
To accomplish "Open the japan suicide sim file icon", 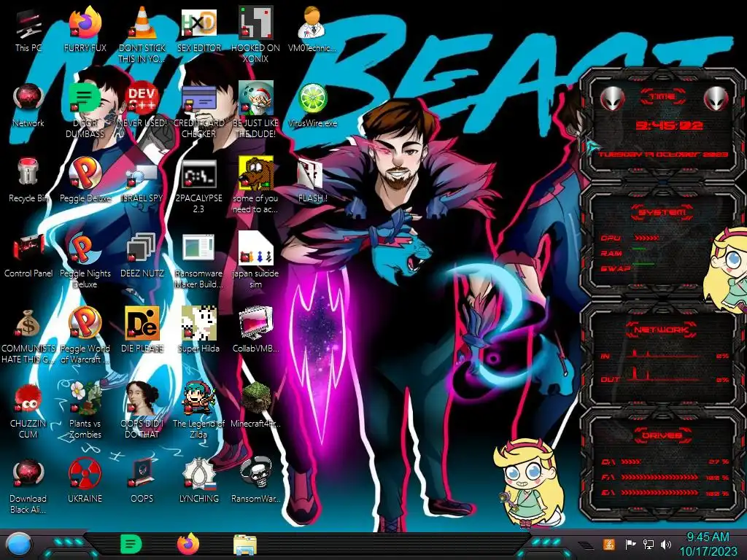I will click(x=255, y=248).
